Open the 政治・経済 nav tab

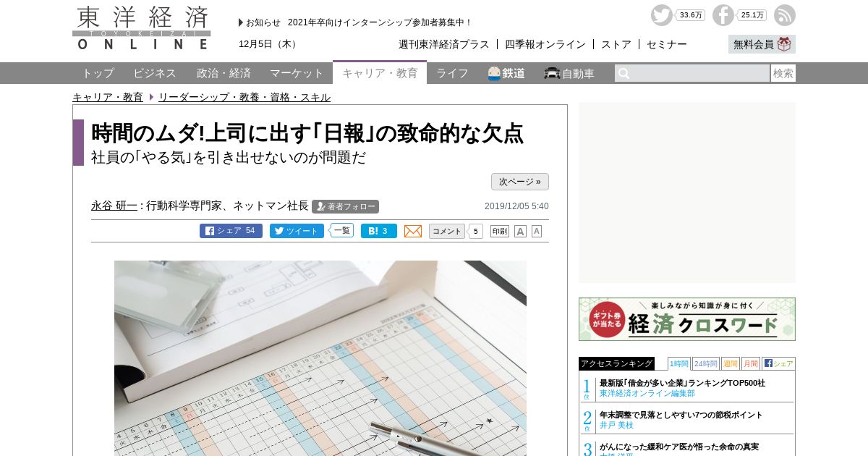pyautogui.click(x=224, y=73)
